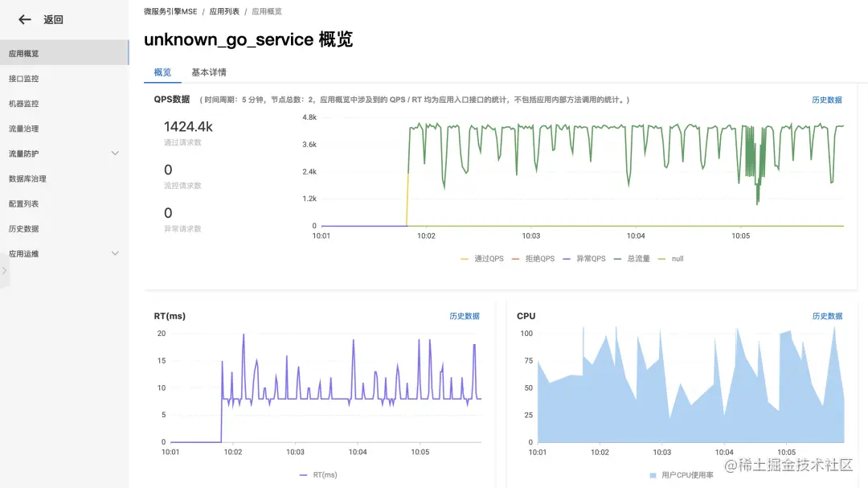Click the 返回 label
The width and height of the screenshot is (868, 488).
[54, 20]
